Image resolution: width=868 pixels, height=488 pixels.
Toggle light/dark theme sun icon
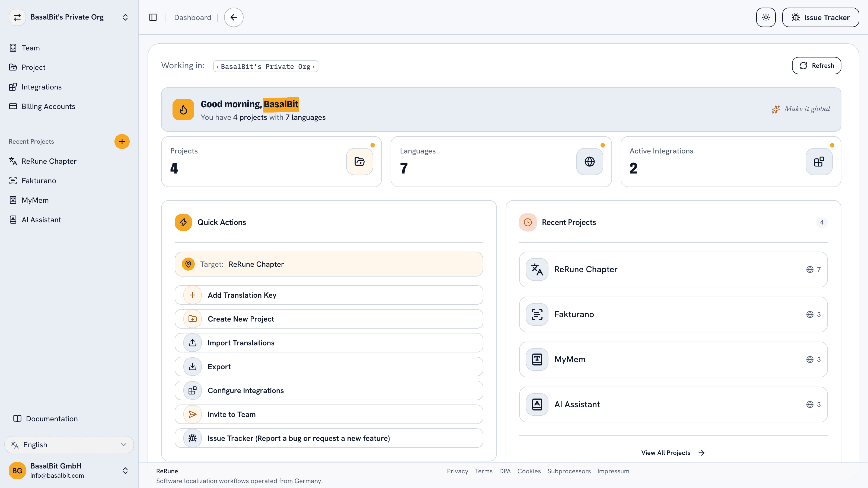[765, 18]
